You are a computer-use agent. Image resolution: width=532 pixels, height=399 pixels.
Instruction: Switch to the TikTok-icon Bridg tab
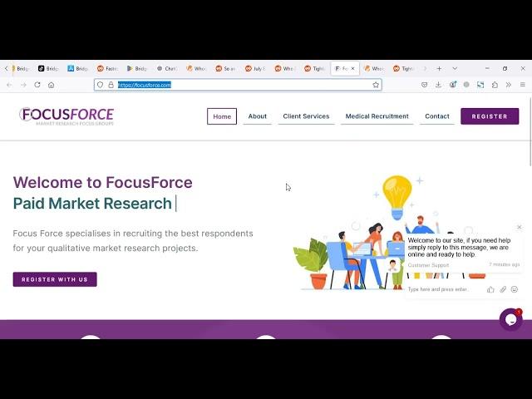point(48,68)
